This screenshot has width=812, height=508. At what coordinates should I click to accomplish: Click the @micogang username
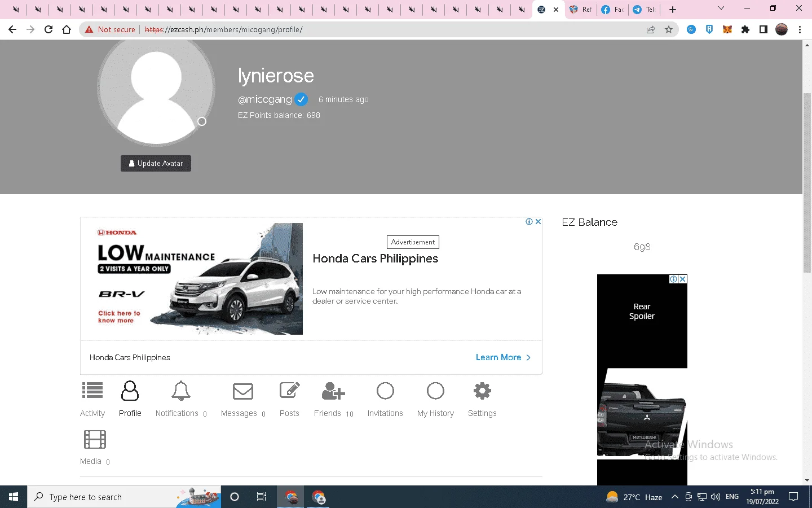point(264,99)
